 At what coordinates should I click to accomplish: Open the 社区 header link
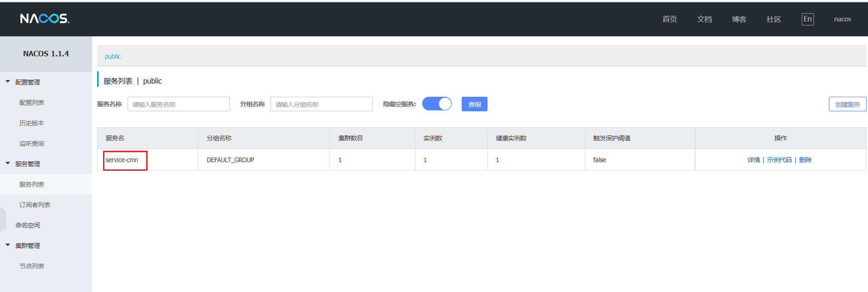[x=773, y=19]
